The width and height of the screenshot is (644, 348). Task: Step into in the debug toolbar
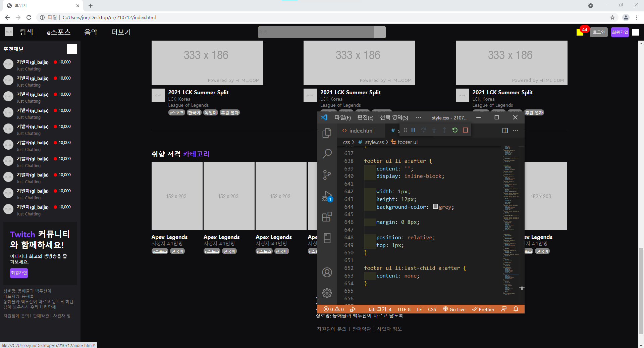tap(434, 130)
